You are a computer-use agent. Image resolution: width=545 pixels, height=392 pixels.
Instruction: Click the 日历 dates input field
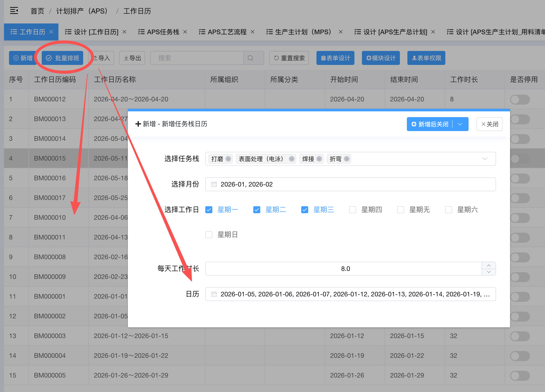[x=350, y=294]
